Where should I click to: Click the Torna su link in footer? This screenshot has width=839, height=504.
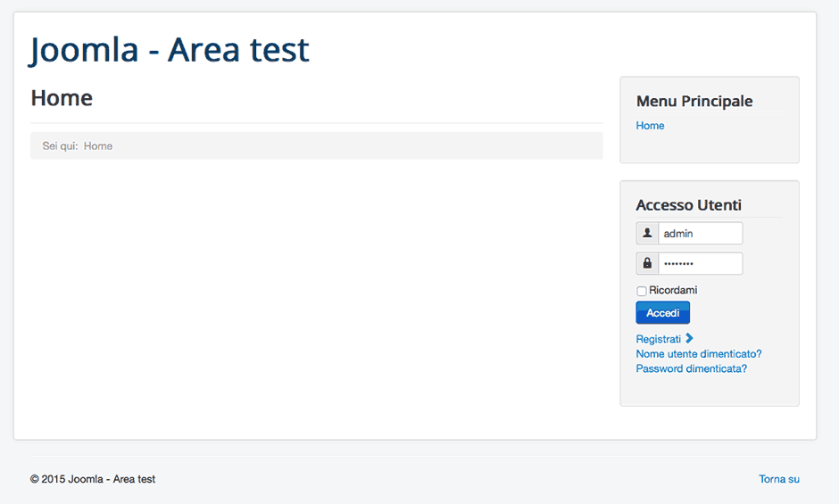(778, 479)
